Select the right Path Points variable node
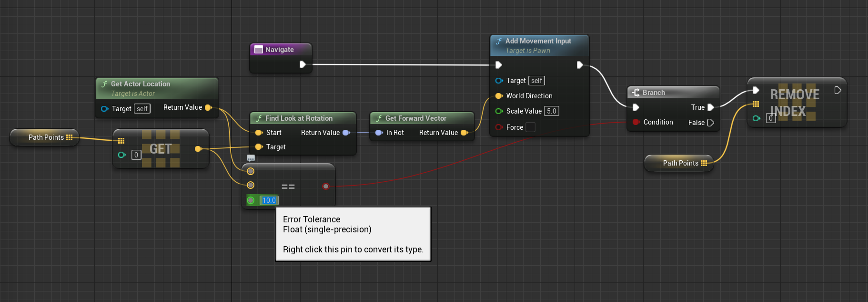Viewport: 868px width, 302px height. coord(679,163)
